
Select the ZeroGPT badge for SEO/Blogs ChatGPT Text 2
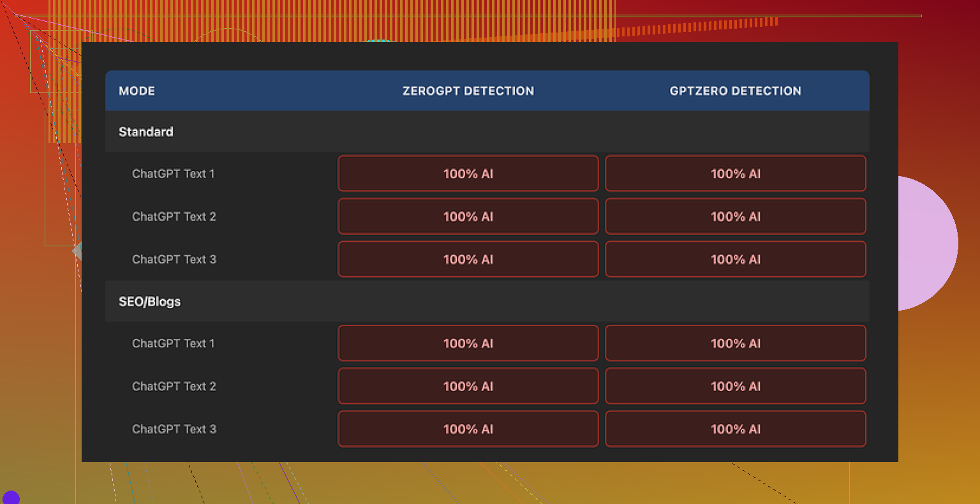468,386
